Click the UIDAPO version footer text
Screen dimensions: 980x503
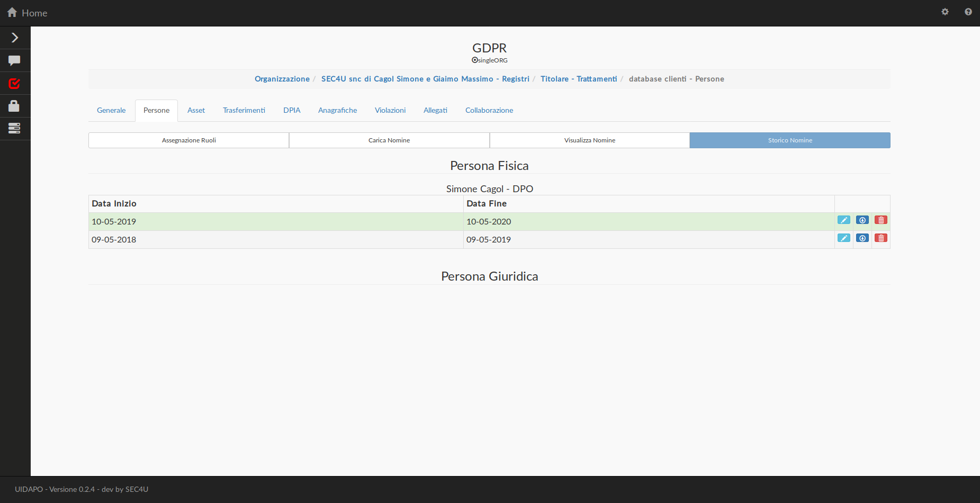pyautogui.click(x=82, y=489)
